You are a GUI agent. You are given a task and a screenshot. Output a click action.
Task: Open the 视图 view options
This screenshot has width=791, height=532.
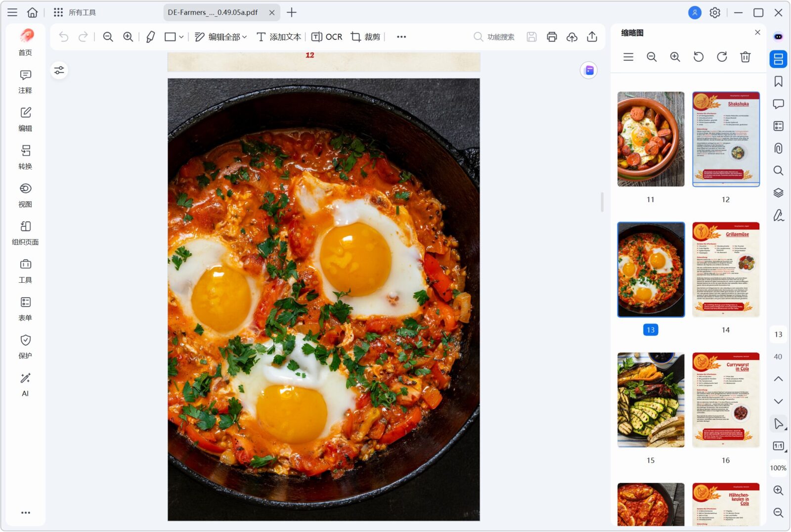[x=25, y=195]
